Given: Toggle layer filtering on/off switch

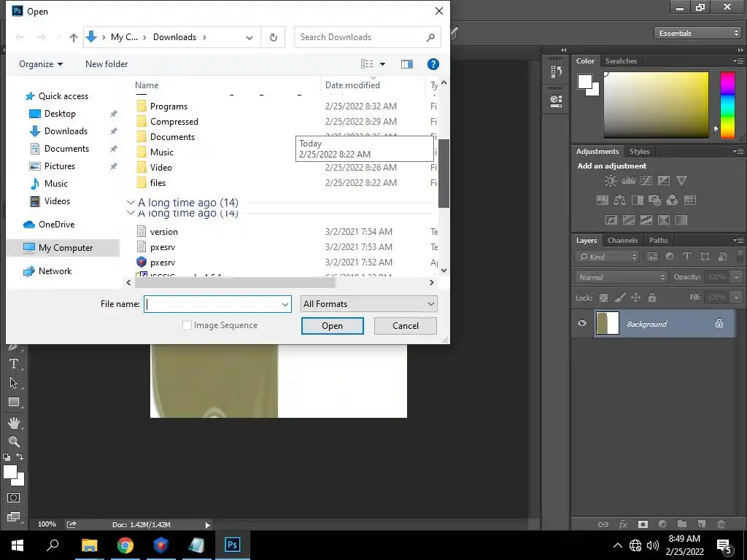Looking at the screenshot, I should [x=740, y=257].
